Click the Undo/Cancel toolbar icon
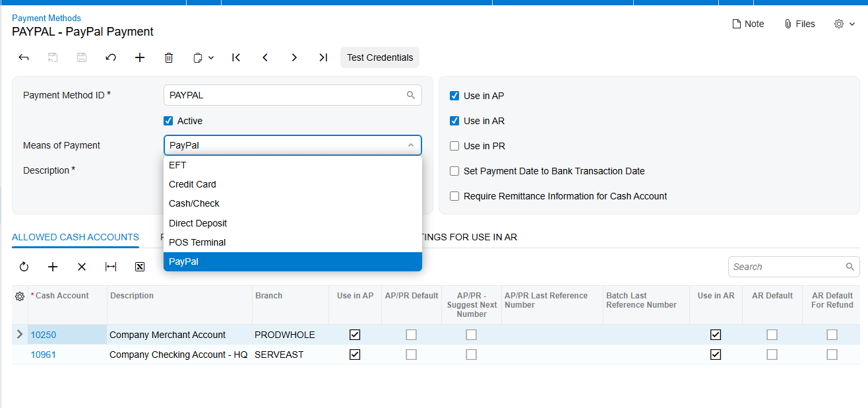 [x=111, y=57]
